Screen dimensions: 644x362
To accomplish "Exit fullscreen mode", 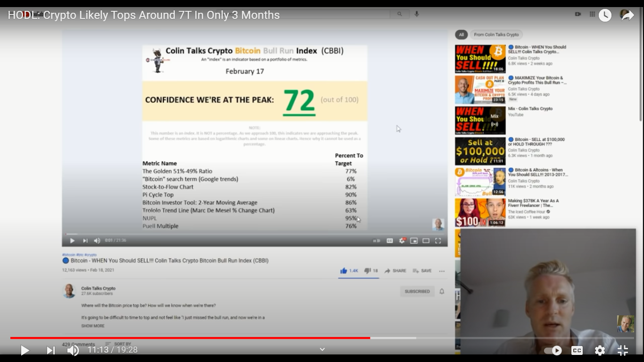I will pos(623,350).
